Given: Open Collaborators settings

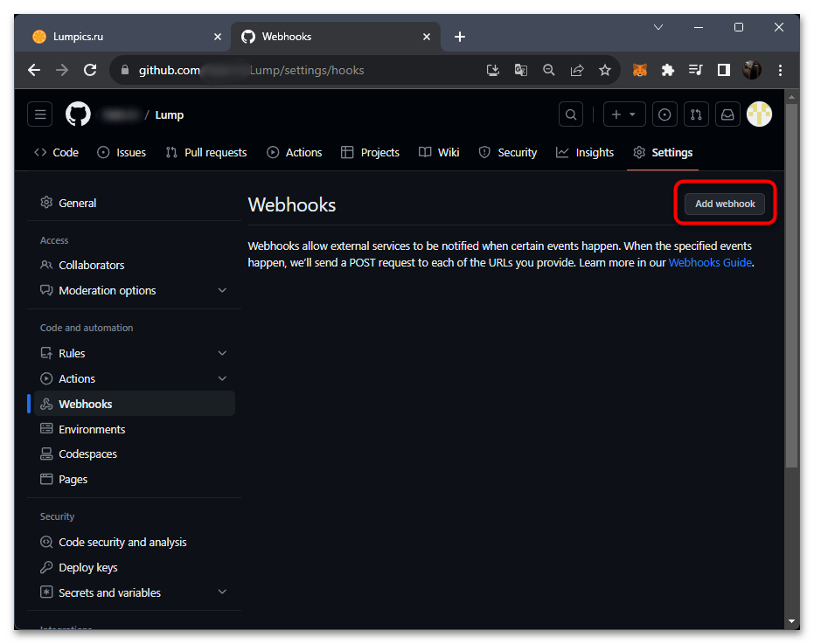Looking at the screenshot, I should pos(135,265).
